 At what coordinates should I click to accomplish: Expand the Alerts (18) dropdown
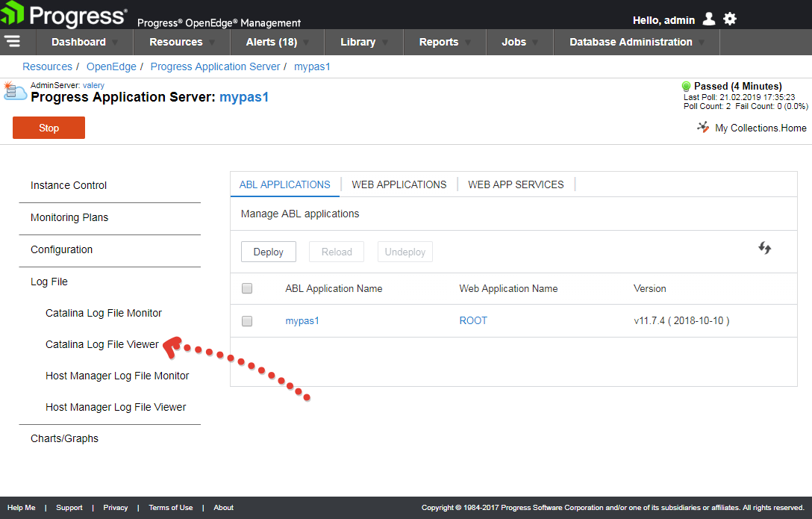pos(277,43)
